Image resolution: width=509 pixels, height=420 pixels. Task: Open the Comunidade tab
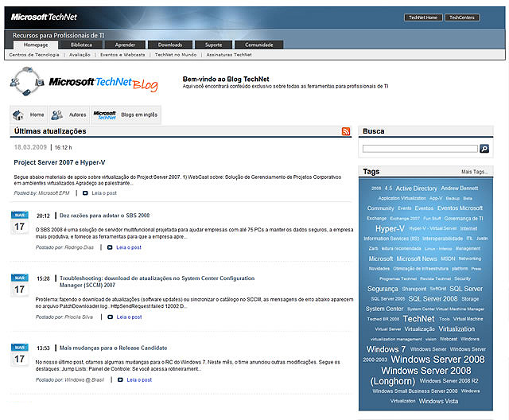[x=259, y=45]
